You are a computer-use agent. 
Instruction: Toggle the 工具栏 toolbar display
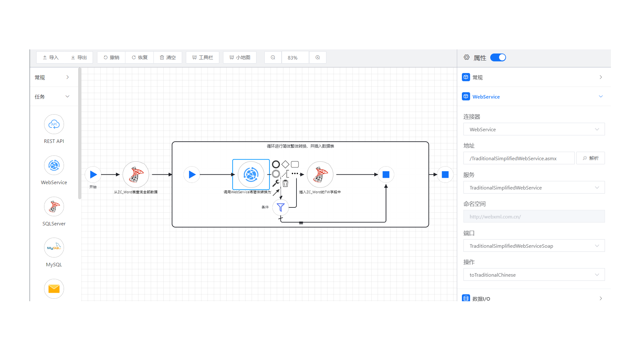click(203, 58)
